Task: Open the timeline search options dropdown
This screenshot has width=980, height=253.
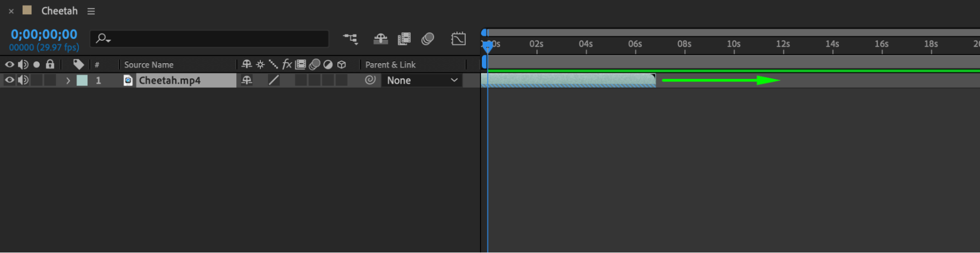Action: 103,38
